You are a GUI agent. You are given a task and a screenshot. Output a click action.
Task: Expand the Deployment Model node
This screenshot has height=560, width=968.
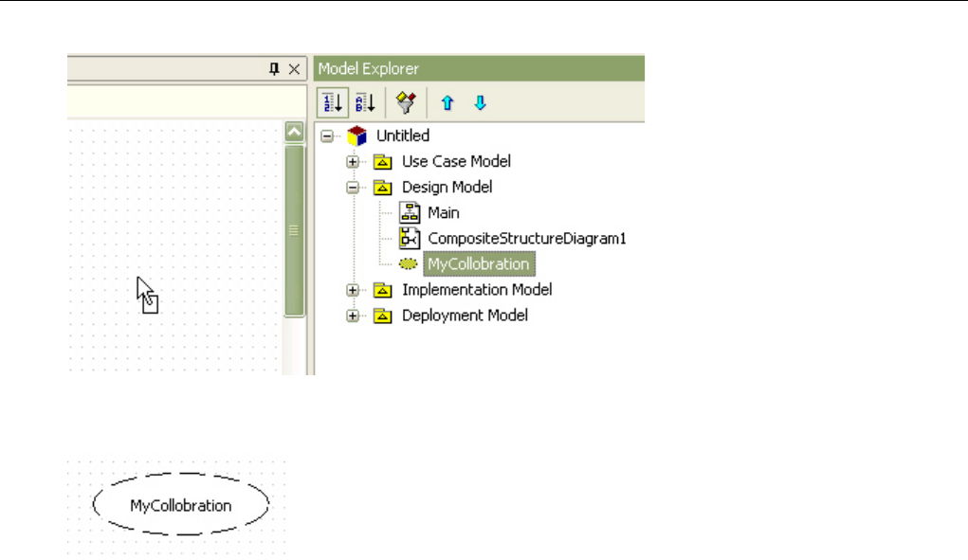353,316
